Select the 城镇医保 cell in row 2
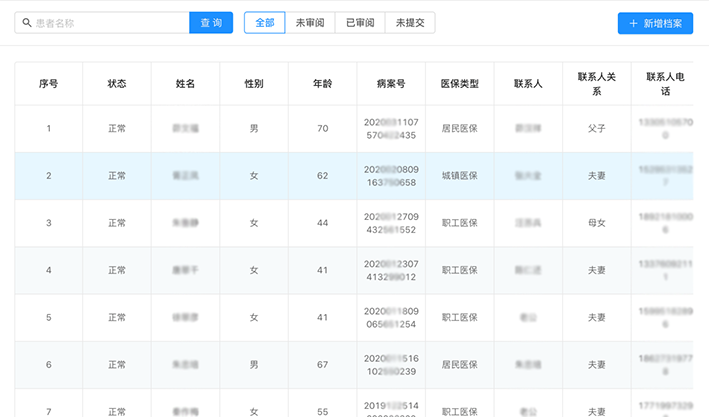709x417 pixels. click(459, 176)
